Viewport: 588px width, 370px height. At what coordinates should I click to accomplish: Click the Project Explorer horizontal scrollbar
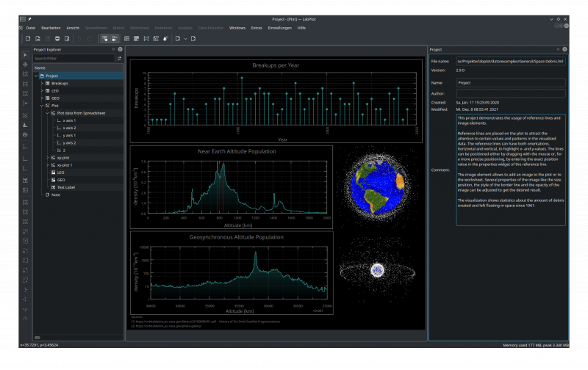click(x=37, y=338)
